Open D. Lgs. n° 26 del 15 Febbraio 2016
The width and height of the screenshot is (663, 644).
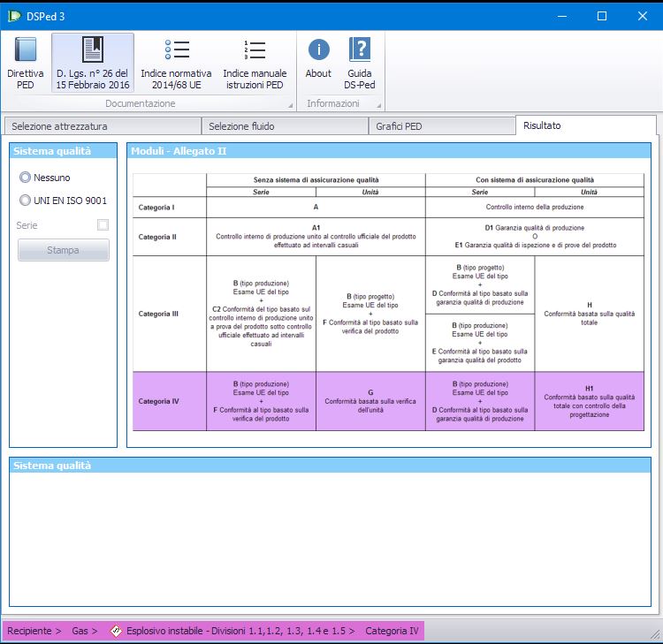point(93,63)
